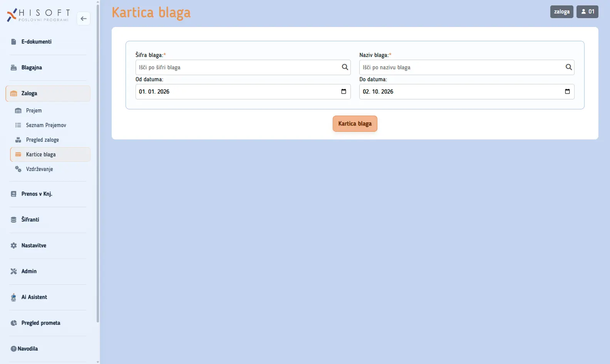Click the Navodila help question icon

13,349
